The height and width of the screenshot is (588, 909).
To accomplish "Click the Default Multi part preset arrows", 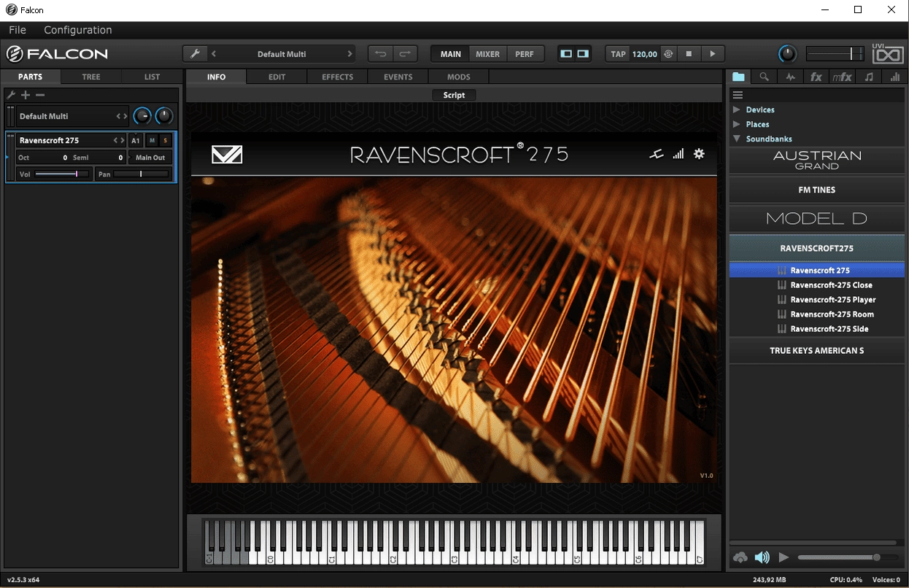I will [122, 116].
